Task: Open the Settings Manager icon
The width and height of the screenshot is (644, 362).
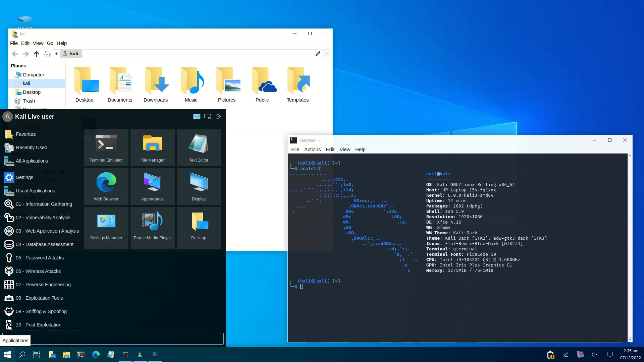Action: coord(106,225)
